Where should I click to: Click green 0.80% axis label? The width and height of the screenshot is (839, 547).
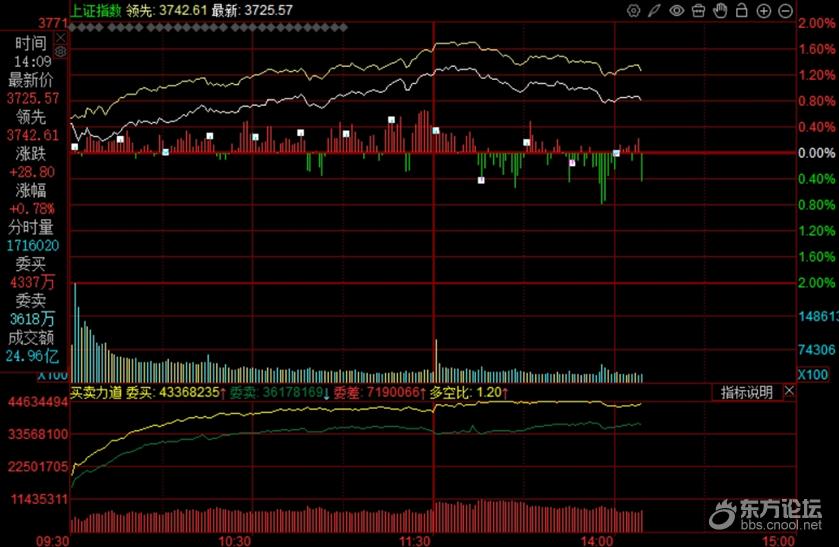click(817, 205)
